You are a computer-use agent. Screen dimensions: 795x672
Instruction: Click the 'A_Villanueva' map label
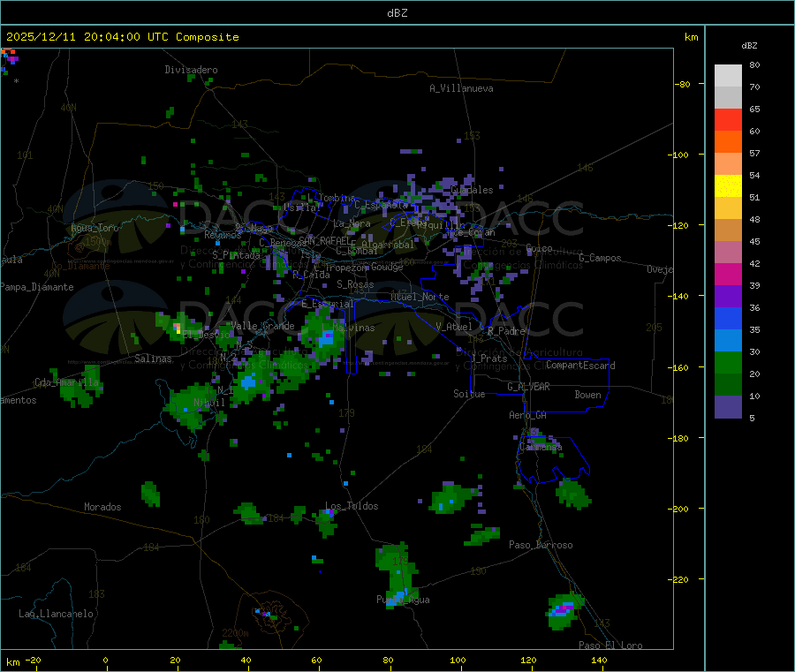tap(461, 88)
